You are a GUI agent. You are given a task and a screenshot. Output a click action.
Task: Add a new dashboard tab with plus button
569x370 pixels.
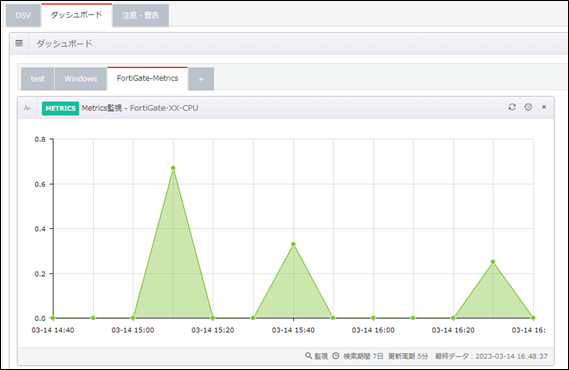(201, 79)
